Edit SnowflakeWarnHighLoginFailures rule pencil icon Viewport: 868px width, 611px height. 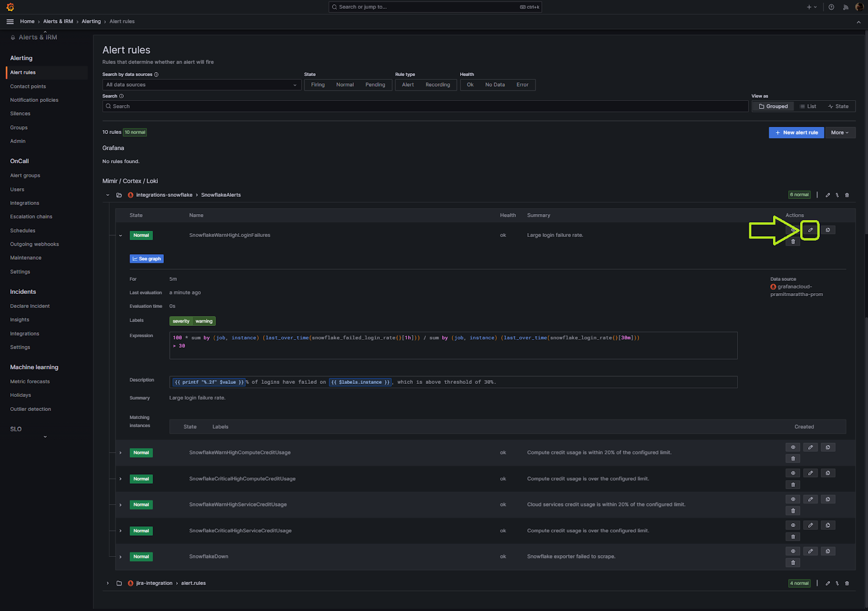click(810, 230)
